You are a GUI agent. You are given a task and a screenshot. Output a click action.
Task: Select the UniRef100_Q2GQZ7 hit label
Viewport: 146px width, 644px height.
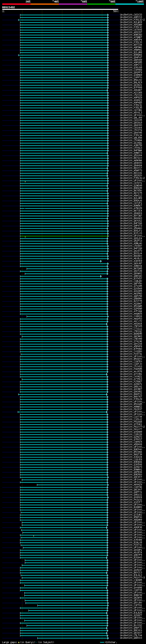(x=131, y=615)
